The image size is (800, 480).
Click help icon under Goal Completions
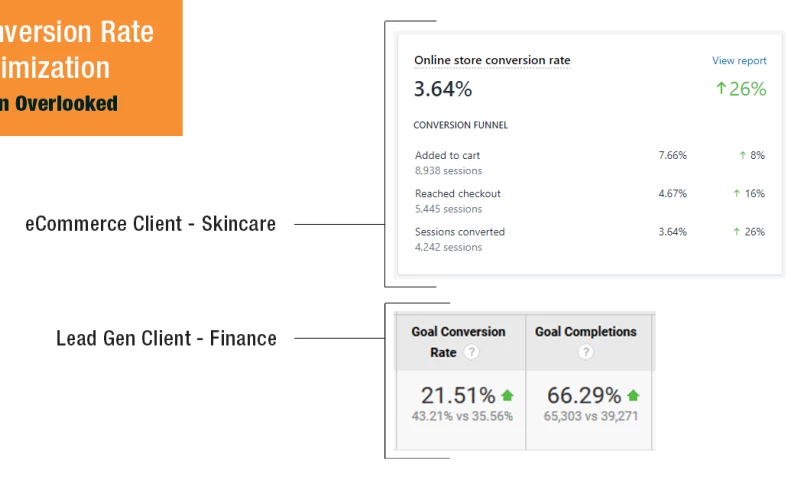(x=586, y=352)
